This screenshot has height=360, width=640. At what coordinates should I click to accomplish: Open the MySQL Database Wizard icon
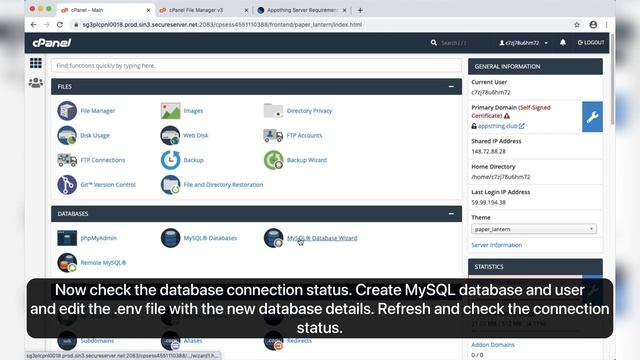(x=273, y=238)
